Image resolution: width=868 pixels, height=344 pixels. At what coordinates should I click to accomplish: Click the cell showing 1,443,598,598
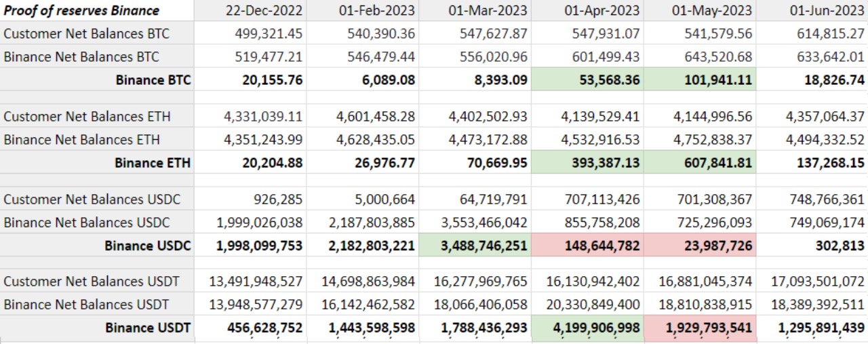362,328
